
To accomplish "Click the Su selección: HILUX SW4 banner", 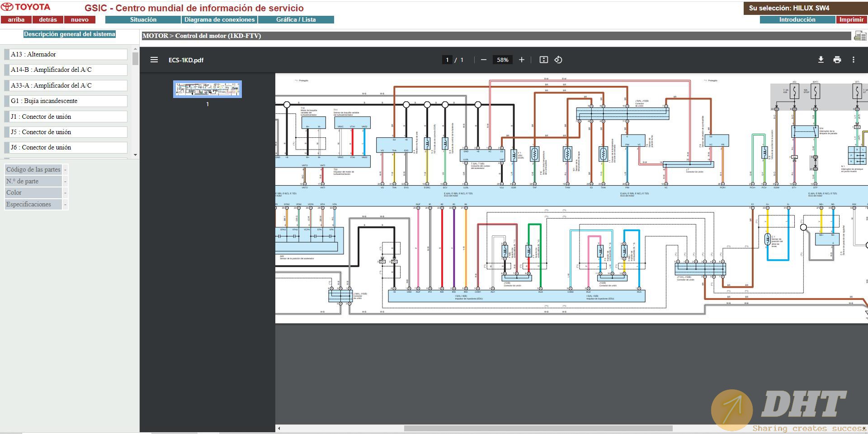I will pos(806,8).
